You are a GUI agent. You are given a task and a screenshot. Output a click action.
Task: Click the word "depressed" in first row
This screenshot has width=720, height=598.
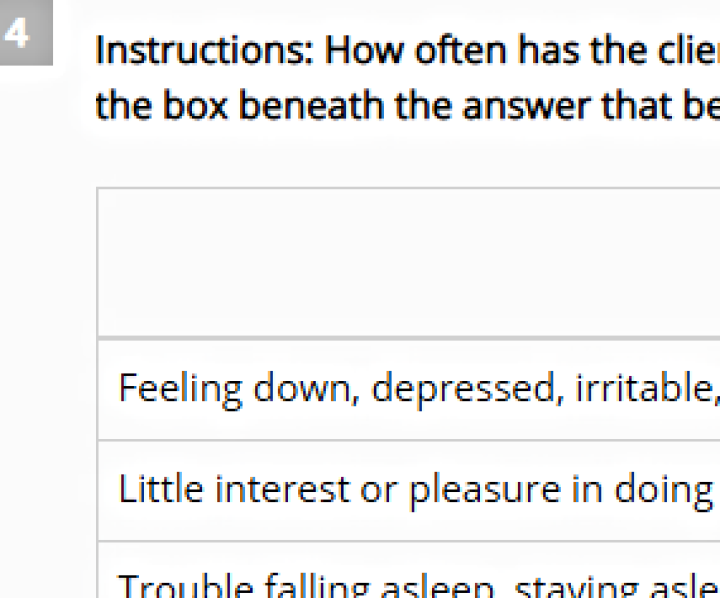[x=464, y=389]
